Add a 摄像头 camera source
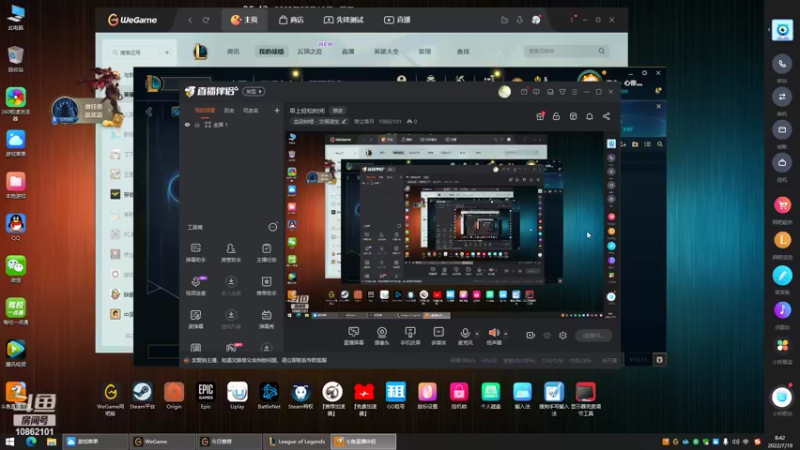The image size is (800, 450). 382,336
